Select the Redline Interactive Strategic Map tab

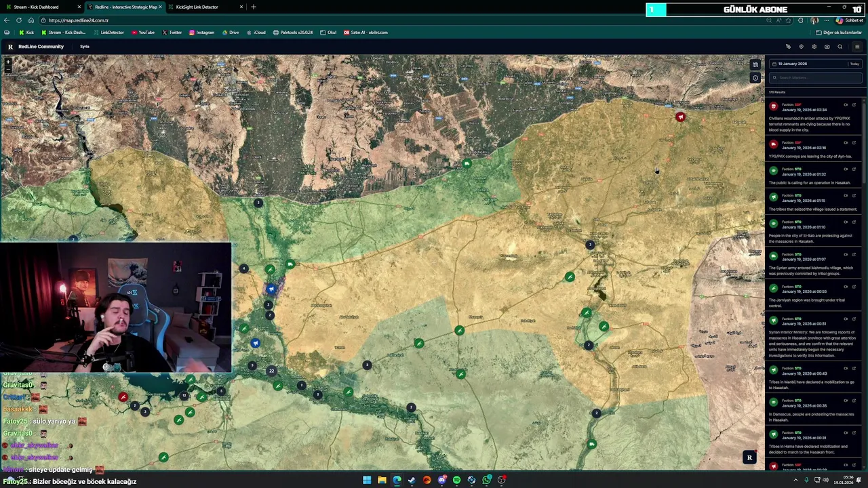coord(124,7)
